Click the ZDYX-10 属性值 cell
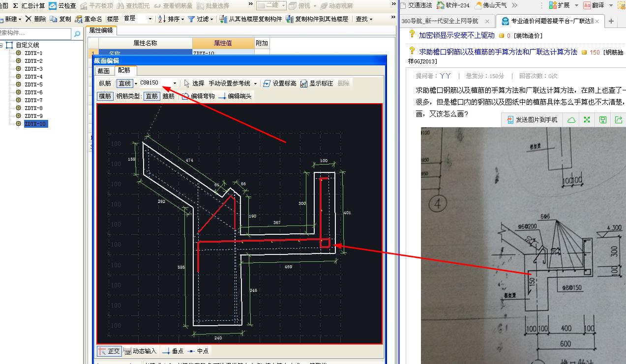 tap(223, 53)
